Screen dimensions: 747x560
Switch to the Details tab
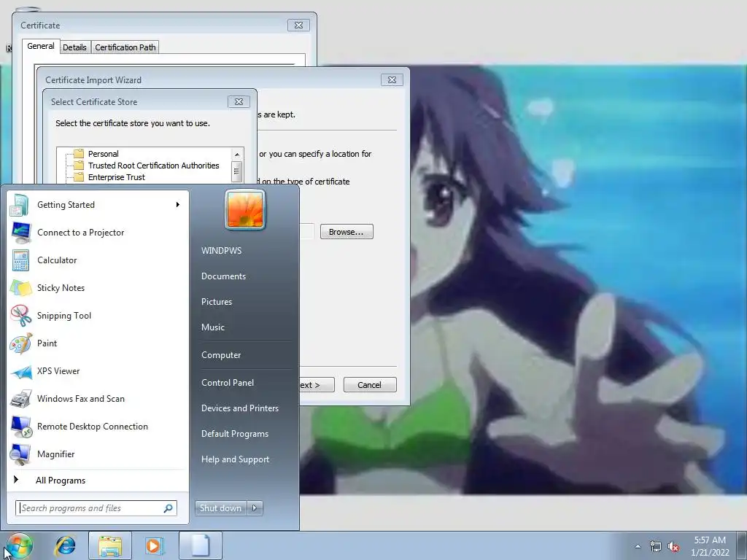click(x=75, y=47)
